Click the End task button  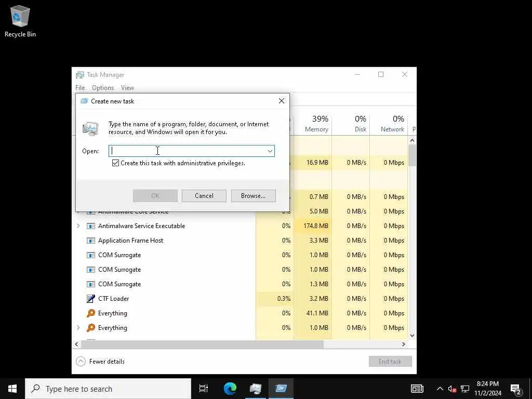point(390,362)
